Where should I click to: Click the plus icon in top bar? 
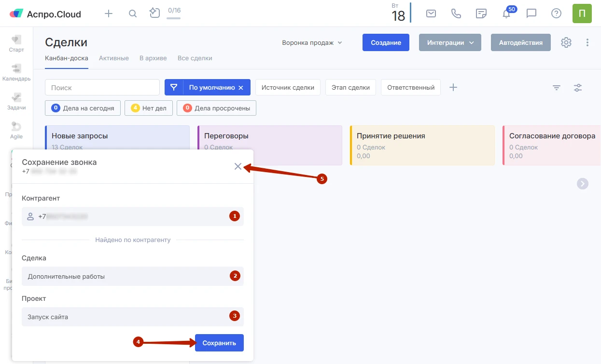(109, 13)
